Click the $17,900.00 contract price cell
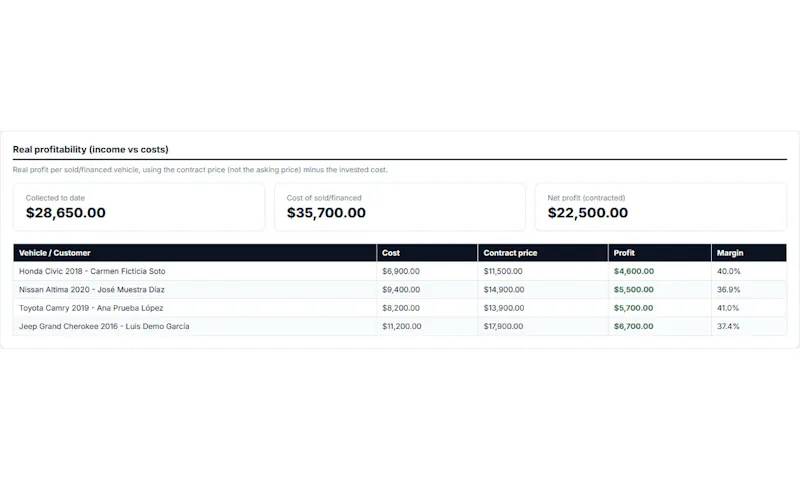Image resolution: width=800 pixels, height=479 pixels. (503, 326)
